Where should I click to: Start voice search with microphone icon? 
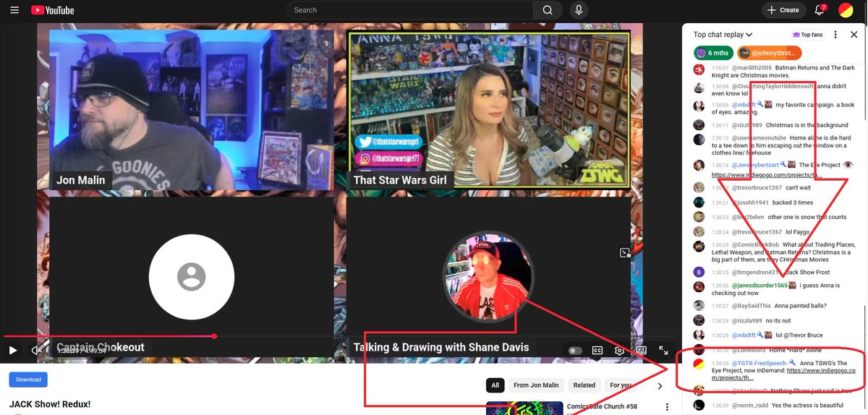[578, 10]
